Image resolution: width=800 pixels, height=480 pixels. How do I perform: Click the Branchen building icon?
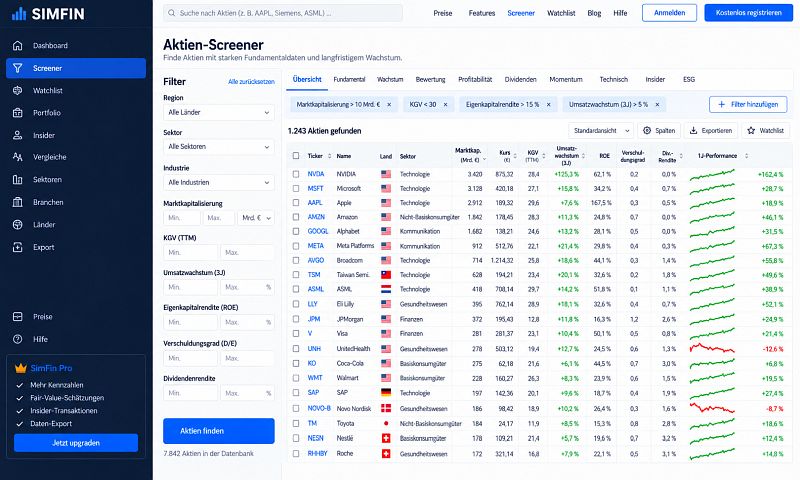[17, 202]
